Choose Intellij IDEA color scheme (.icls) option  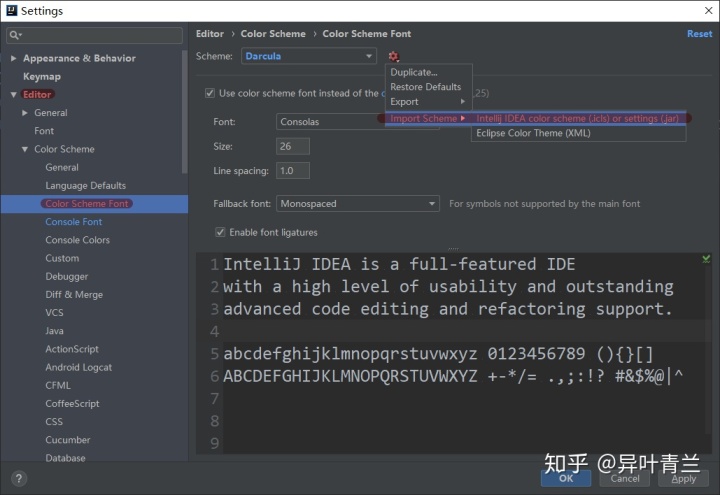coord(579,118)
